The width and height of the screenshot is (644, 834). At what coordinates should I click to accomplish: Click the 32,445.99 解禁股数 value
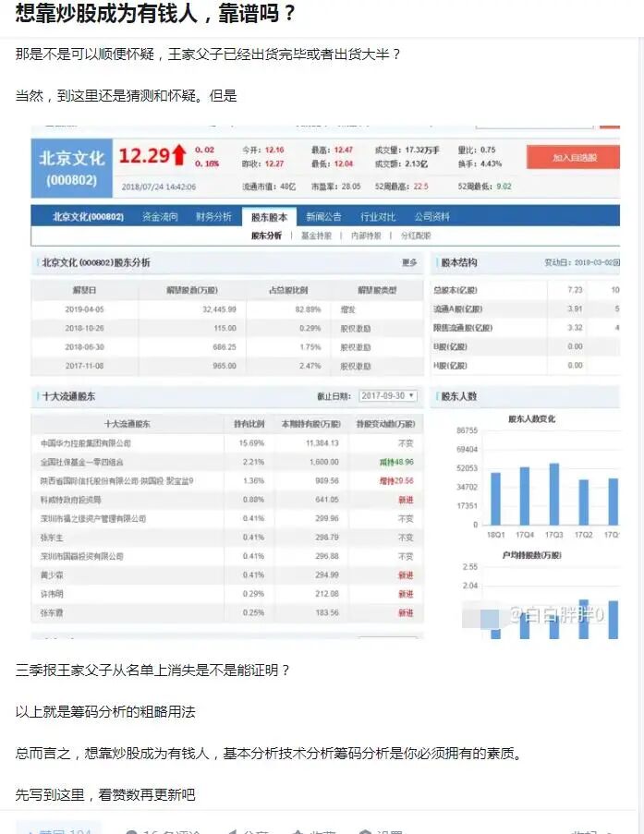click(219, 309)
